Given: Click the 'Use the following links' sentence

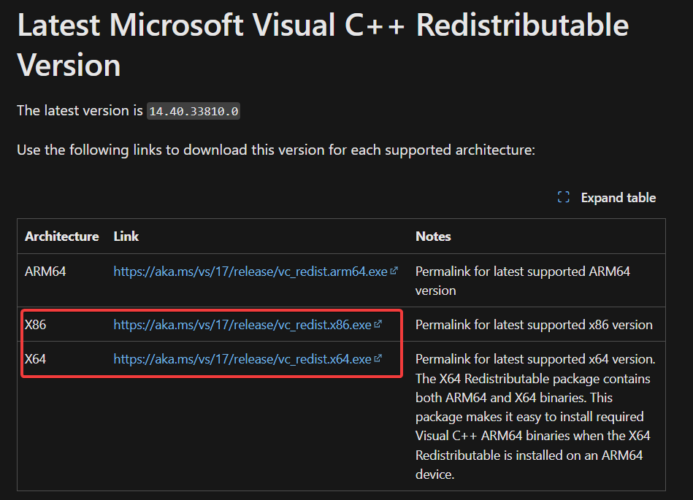Looking at the screenshot, I should tap(276, 150).
